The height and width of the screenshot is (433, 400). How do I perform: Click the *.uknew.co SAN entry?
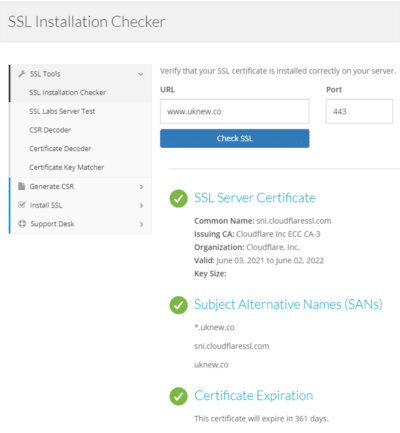coord(214,327)
